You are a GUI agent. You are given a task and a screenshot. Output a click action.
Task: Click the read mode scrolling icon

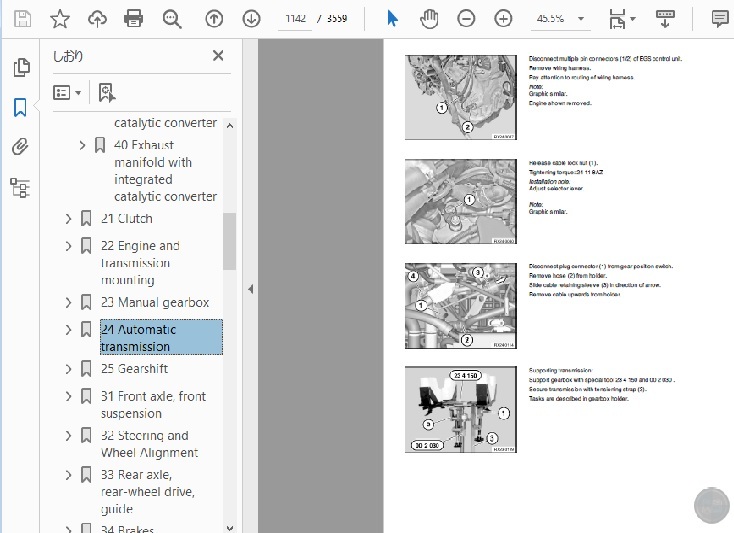pyautogui.click(x=665, y=19)
